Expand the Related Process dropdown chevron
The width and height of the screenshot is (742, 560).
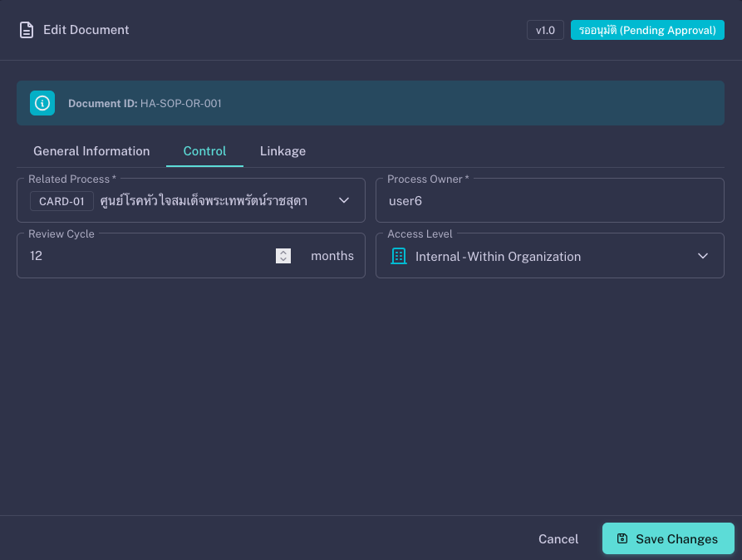[x=344, y=200]
